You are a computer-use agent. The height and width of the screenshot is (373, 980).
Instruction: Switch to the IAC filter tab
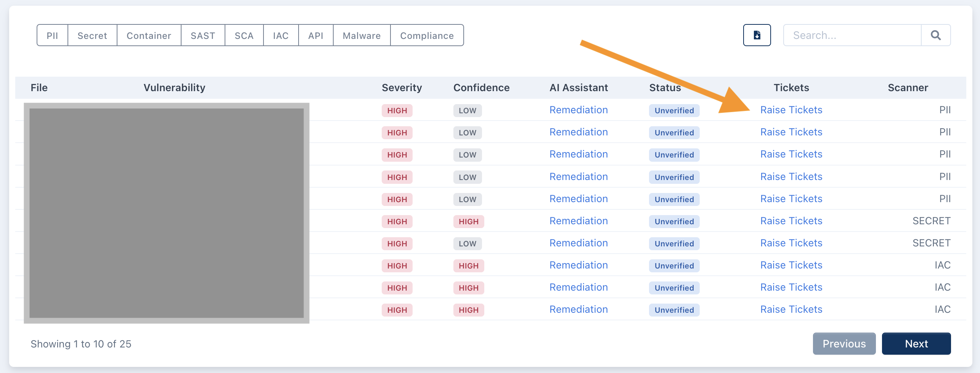281,35
